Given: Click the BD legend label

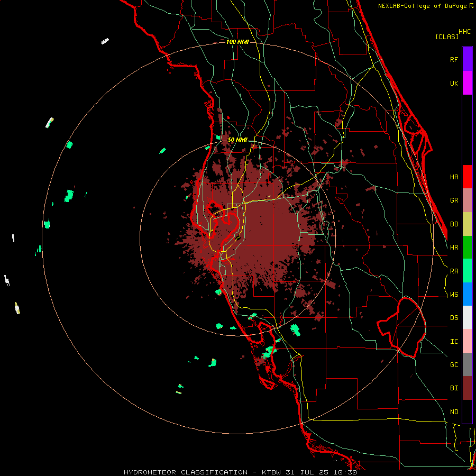Looking at the screenshot, I should tap(454, 224).
